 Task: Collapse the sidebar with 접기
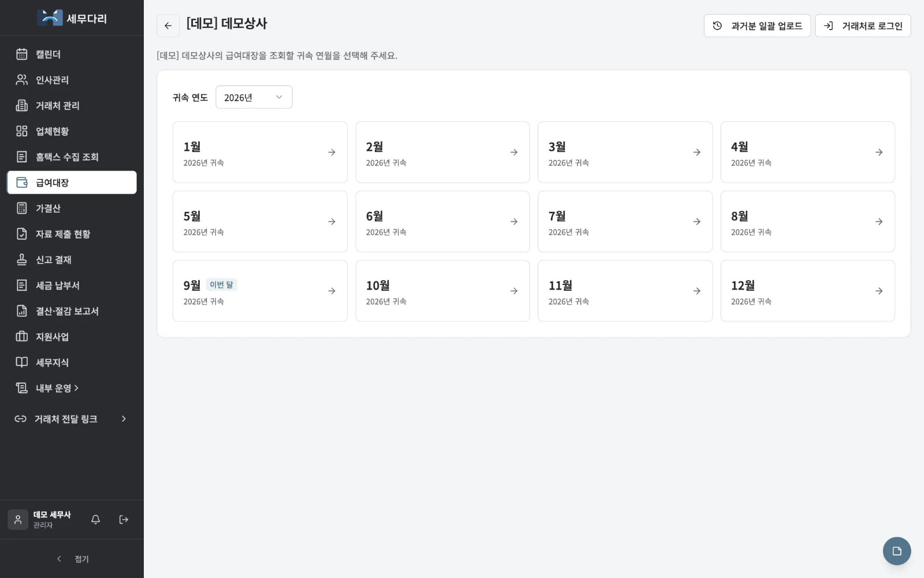coord(72,559)
